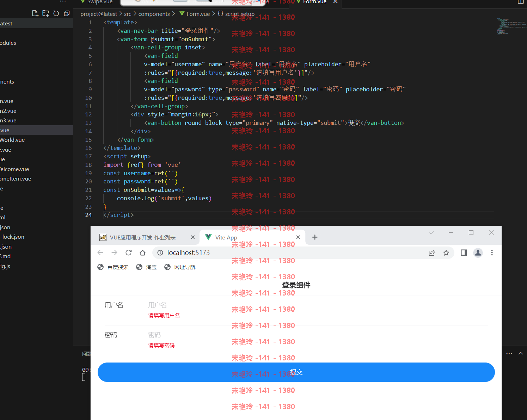The width and height of the screenshot is (527, 420).
Task: Minimize the Chrome browser window
Action: 451,233
